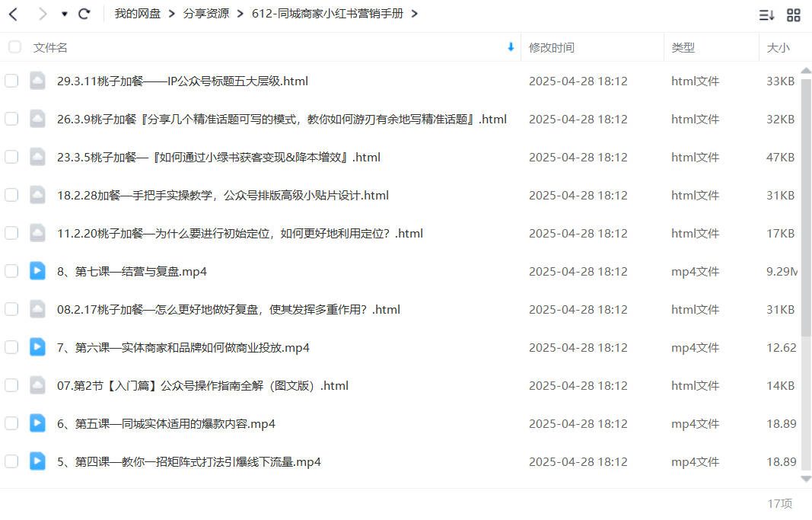Check the box for 18.2.28加餐 file
Screen dimensions: 812x520
point(11,195)
